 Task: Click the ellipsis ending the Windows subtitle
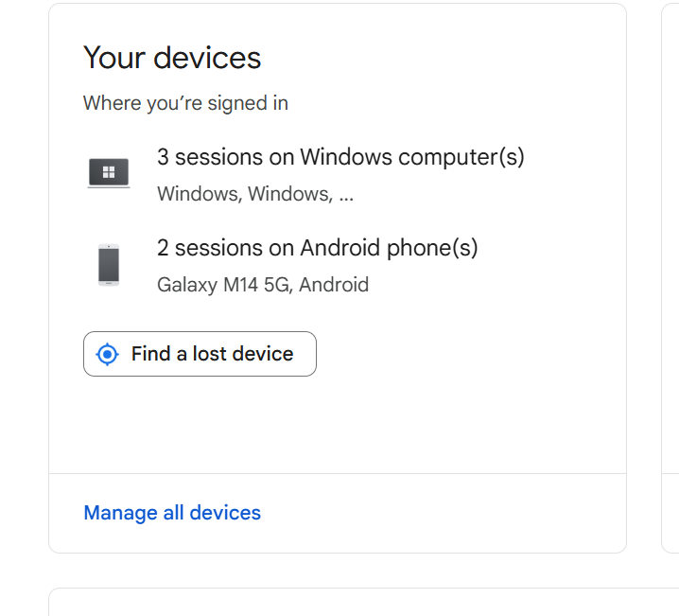click(346, 195)
